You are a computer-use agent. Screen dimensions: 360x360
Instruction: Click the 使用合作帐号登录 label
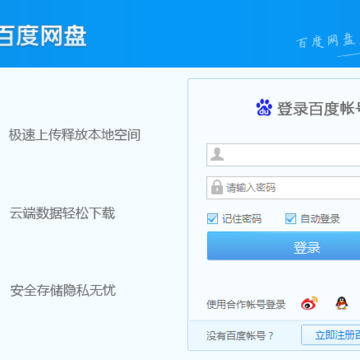246,304
